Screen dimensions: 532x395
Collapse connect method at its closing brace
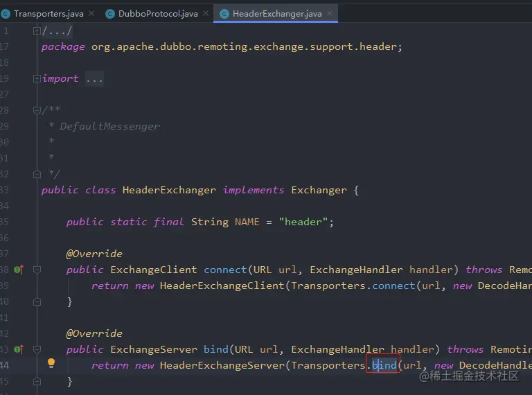(x=37, y=301)
